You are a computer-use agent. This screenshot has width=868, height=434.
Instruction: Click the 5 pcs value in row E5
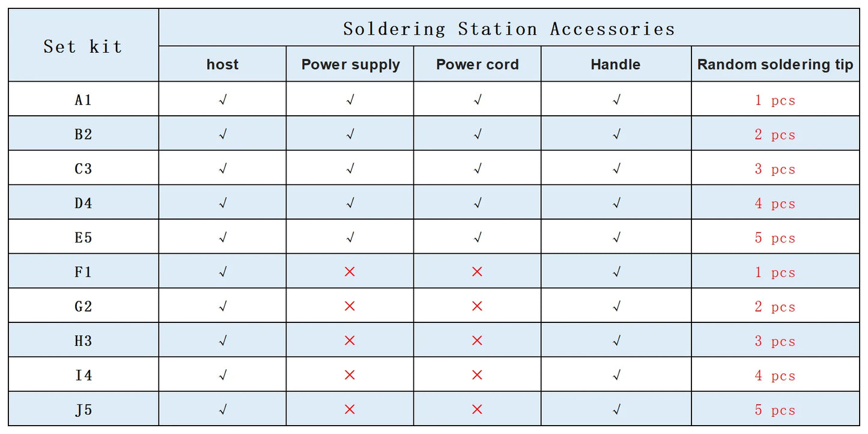[x=775, y=238]
